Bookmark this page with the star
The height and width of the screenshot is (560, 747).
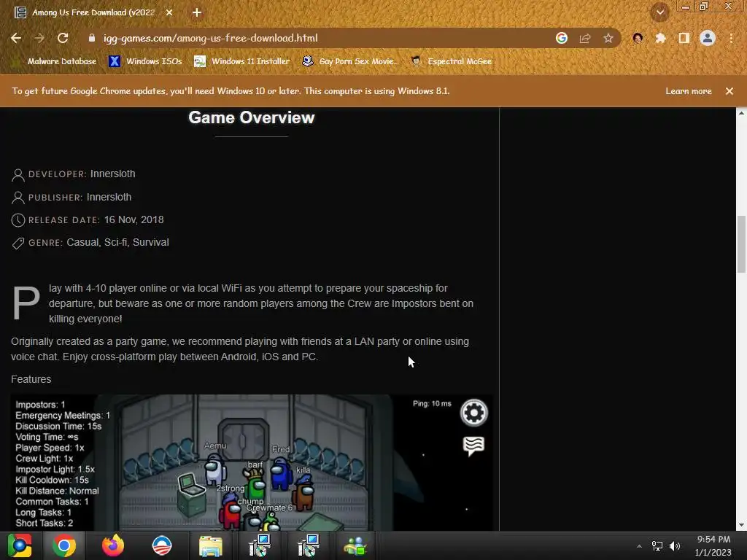(x=608, y=38)
